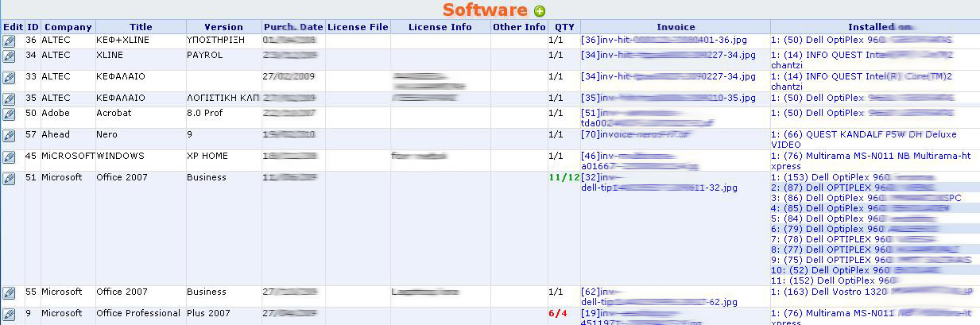Screen dimensions: 980x325
Task: Click the Other Info column header
Action: (x=519, y=27)
